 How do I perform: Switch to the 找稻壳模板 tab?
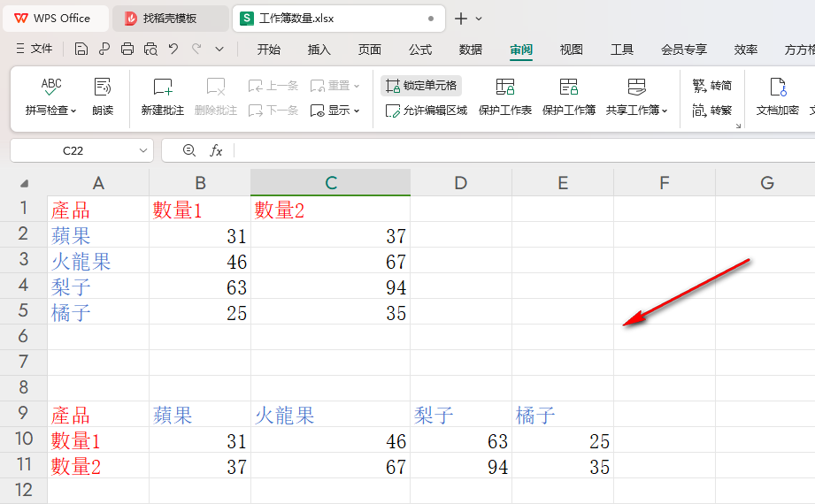[x=169, y=19]
